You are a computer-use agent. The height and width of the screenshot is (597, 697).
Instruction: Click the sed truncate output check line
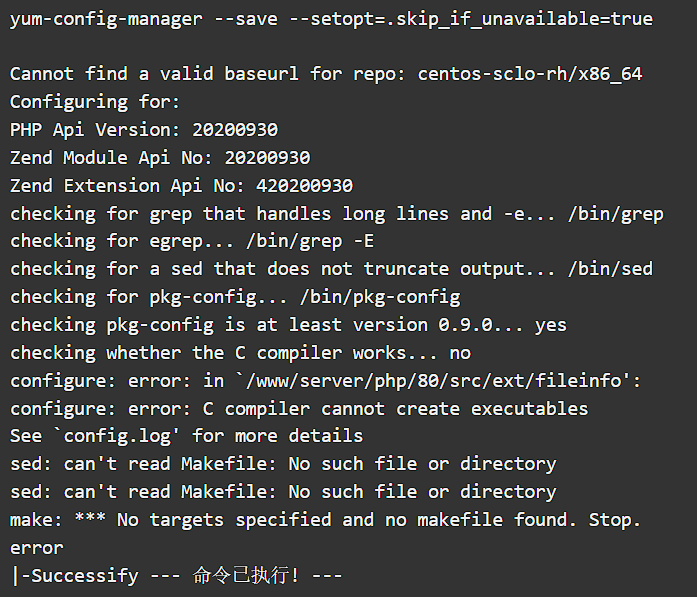tap(332, 269)
